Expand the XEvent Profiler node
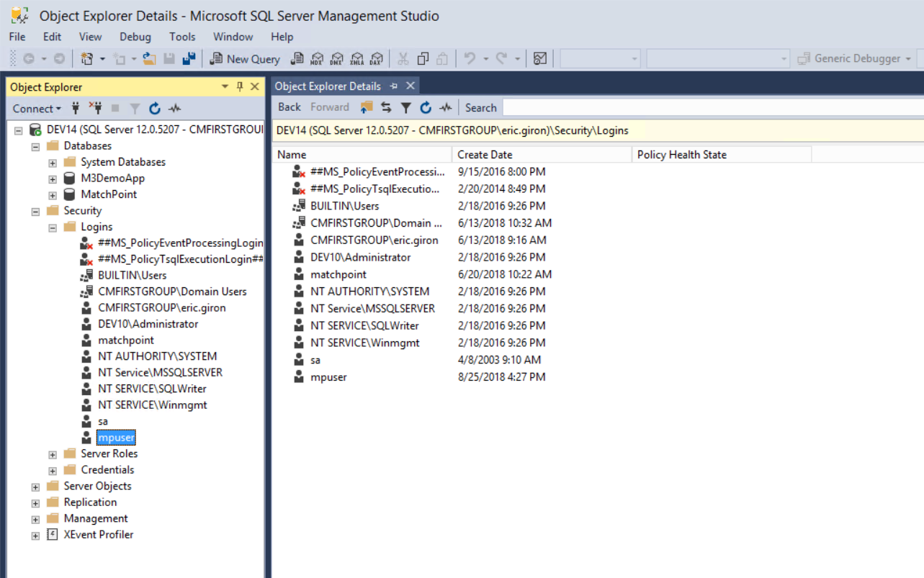 point(35,536)
